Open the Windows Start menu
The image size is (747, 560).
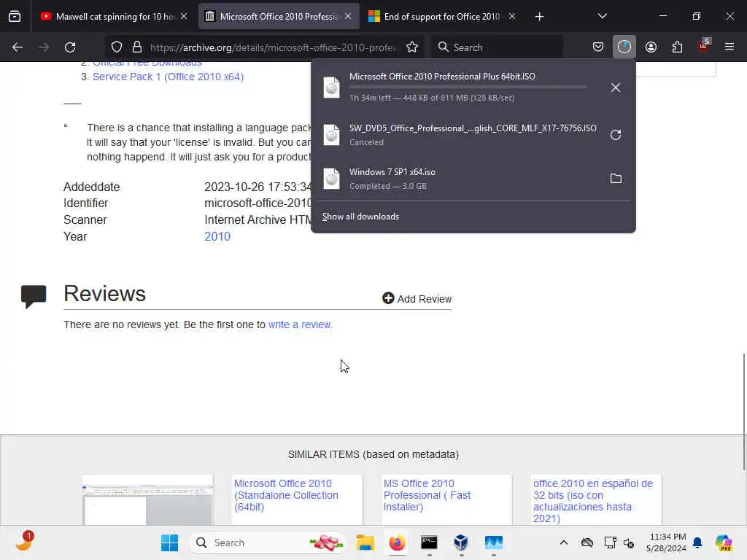(169, 542)
